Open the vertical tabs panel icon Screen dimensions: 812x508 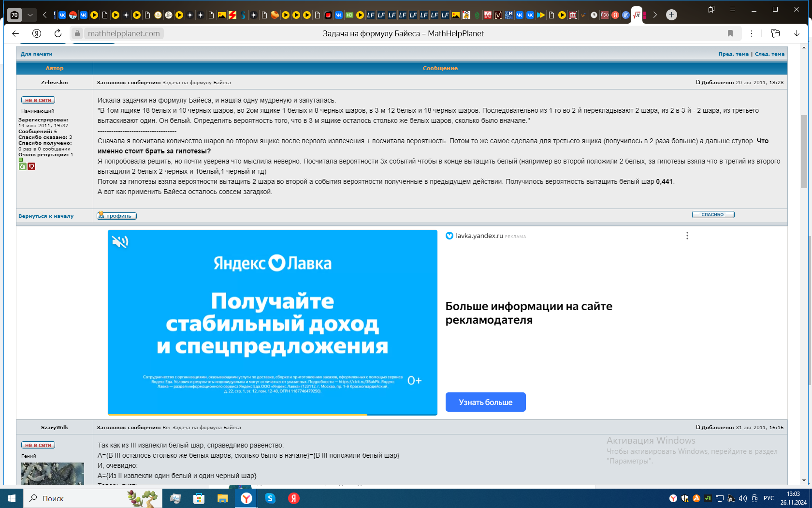click(x=711, y=9)
